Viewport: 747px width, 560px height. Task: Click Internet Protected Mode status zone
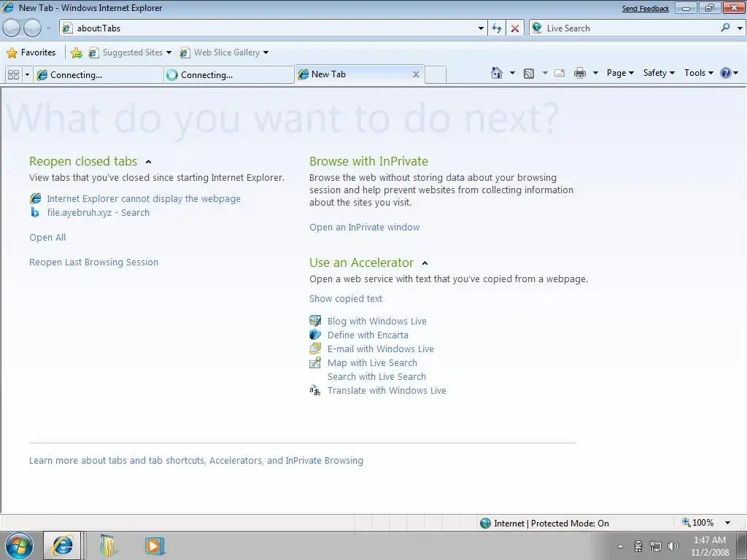point(544,523)
